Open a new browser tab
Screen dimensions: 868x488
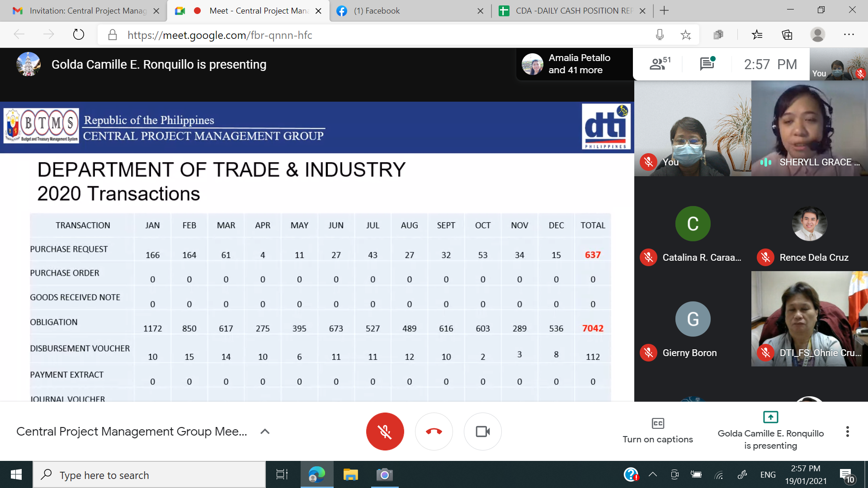(x=664, y=10)
